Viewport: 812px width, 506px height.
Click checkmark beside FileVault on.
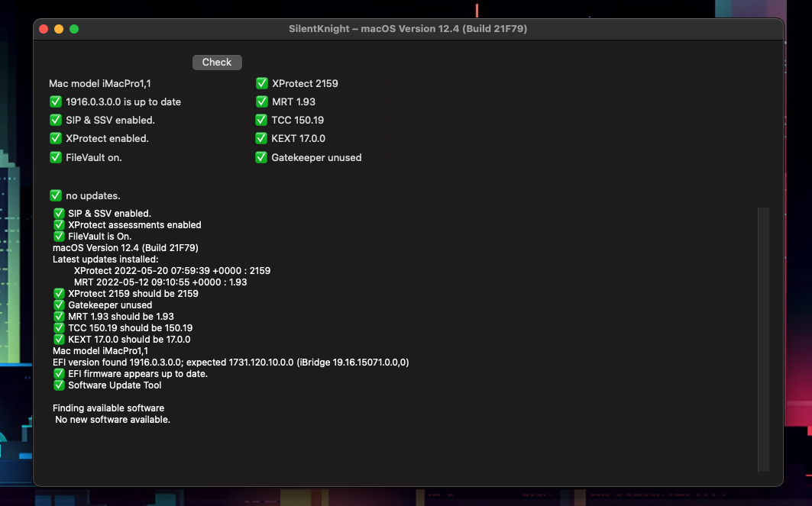(56, 157)
